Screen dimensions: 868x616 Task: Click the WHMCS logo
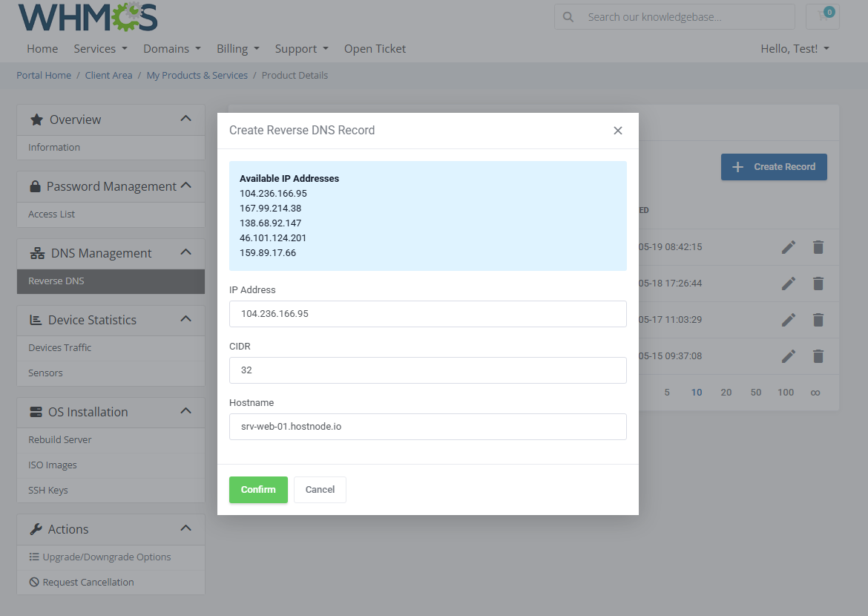coord(88,16)
